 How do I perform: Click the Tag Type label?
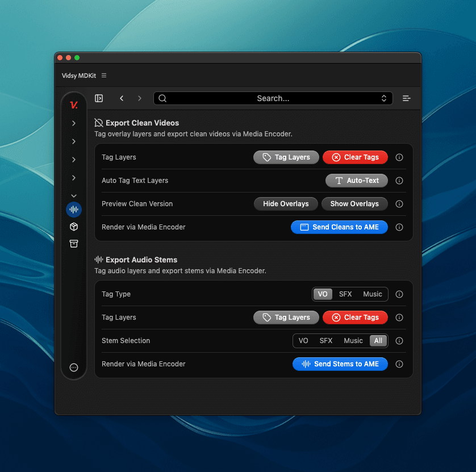116,294
